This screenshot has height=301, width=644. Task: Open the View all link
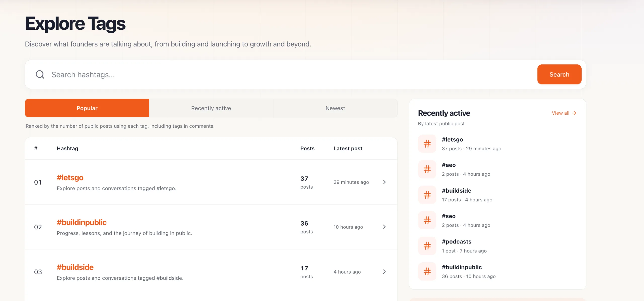pyautogui.click(x=564, y=113)
